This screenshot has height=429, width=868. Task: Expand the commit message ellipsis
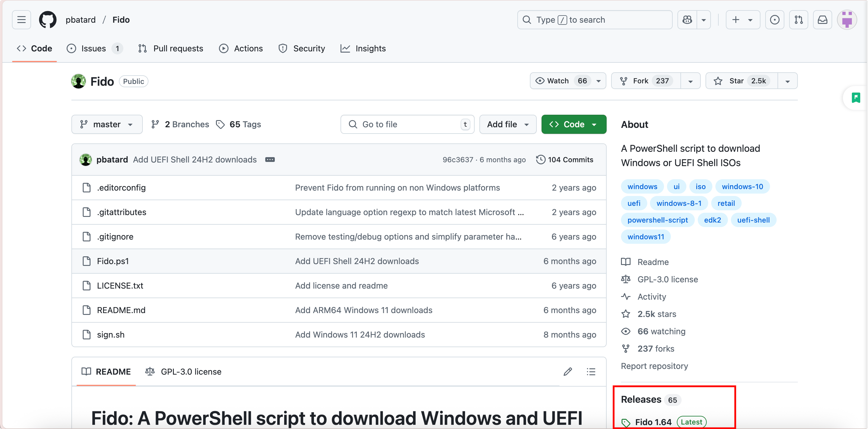[270, 160]
